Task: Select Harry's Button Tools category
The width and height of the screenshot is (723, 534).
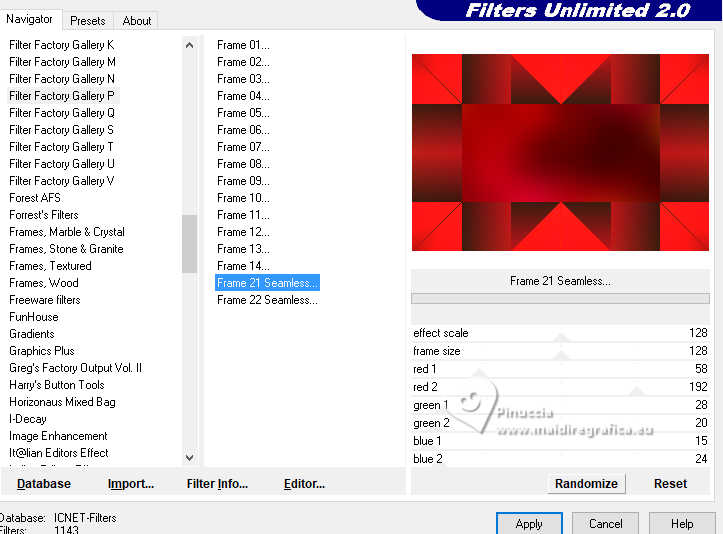Action: coord(57,385)
